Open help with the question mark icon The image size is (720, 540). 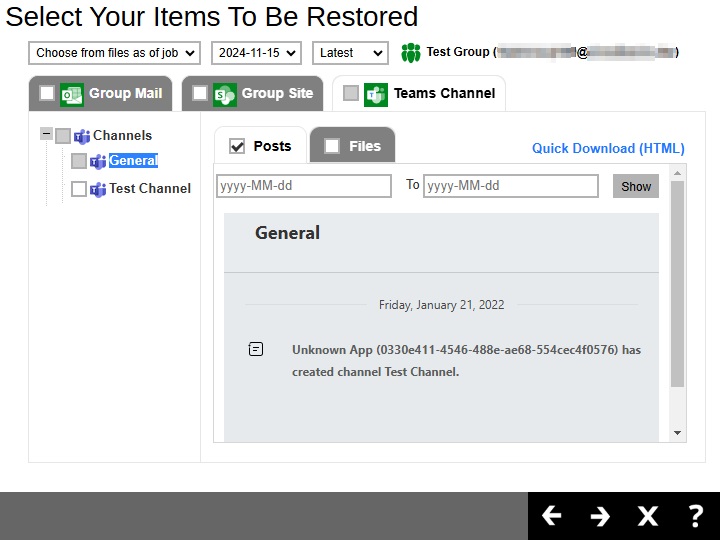click(696, 516)
